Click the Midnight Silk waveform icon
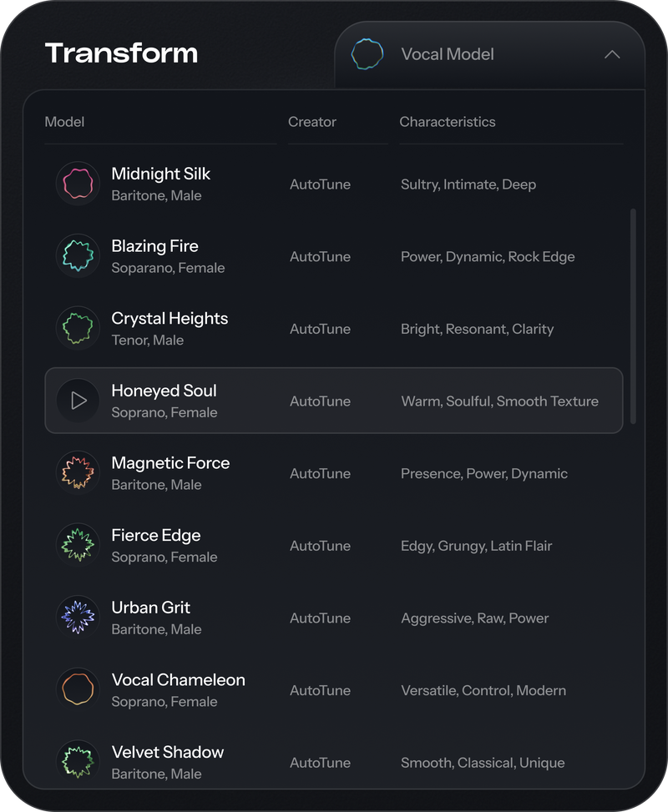 click(x=78, y=183)
